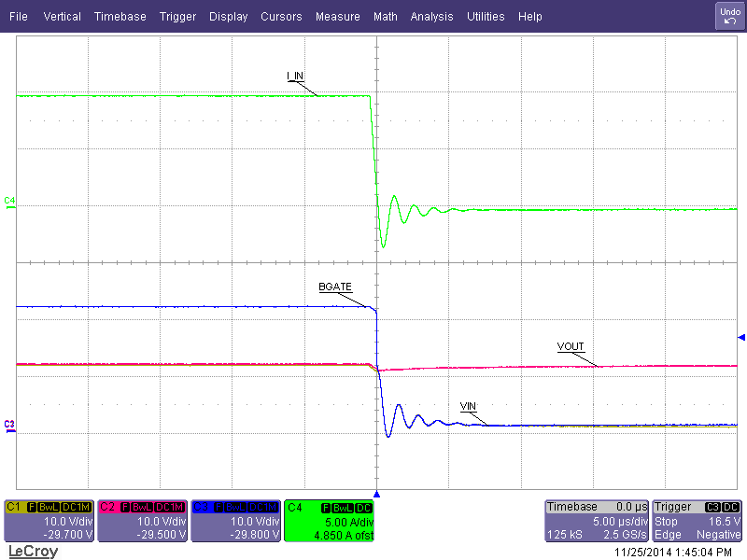
Task: Open the Measure menu
Action: [337, 16]
